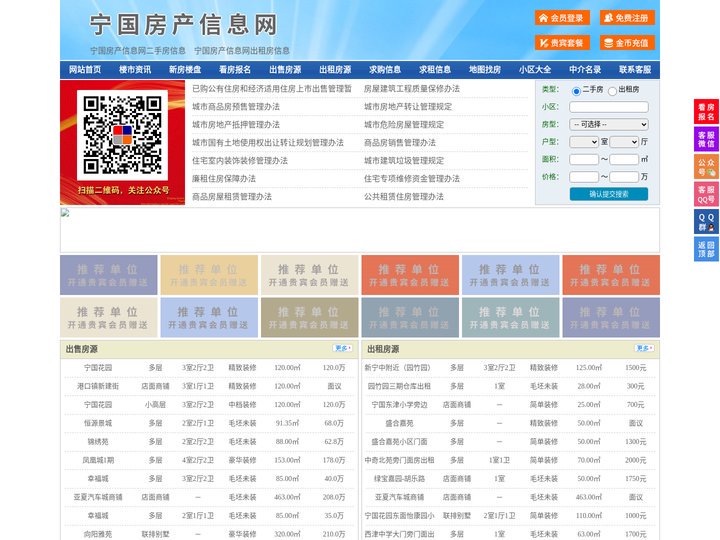Viewport: 720px width, 540px height.
Task: Expand the 厅 hall count dropdown
Action: (x=624, y=142)
